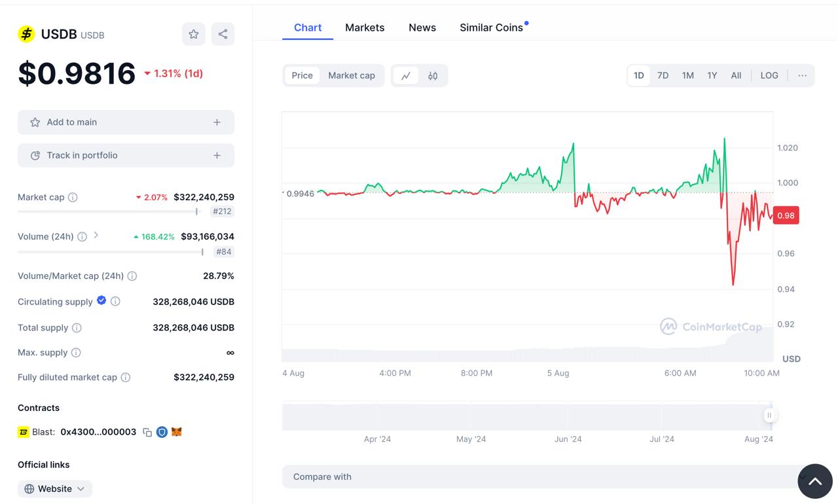Image resolution: width=838 pixels, height=504 pixels.
Task: Click the Contracts heading
Action: coord(39,408)
